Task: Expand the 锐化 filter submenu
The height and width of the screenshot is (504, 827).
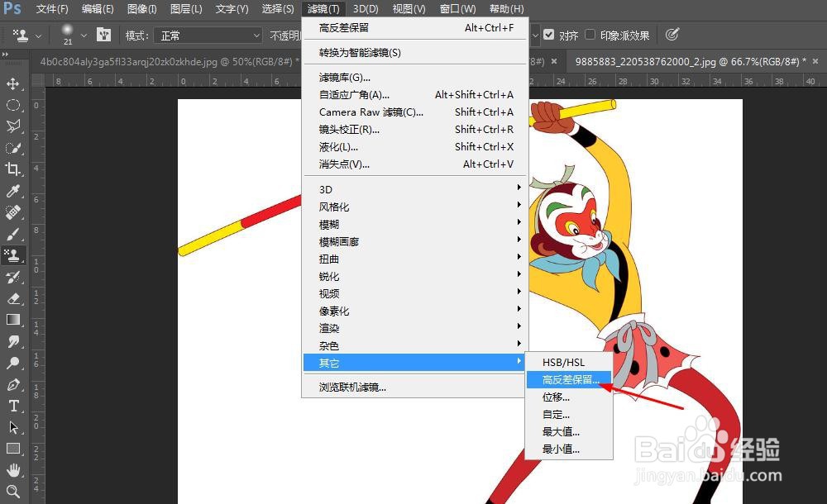Action: point(414,276)
